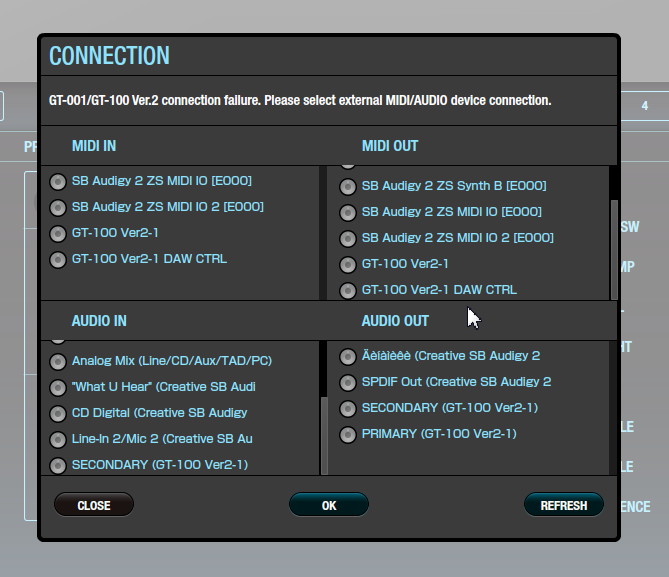Select SECONDARY (GT-100 Ver2-1) under AUDIO OUT
The image size is (669, 577).
coord(348,409)
